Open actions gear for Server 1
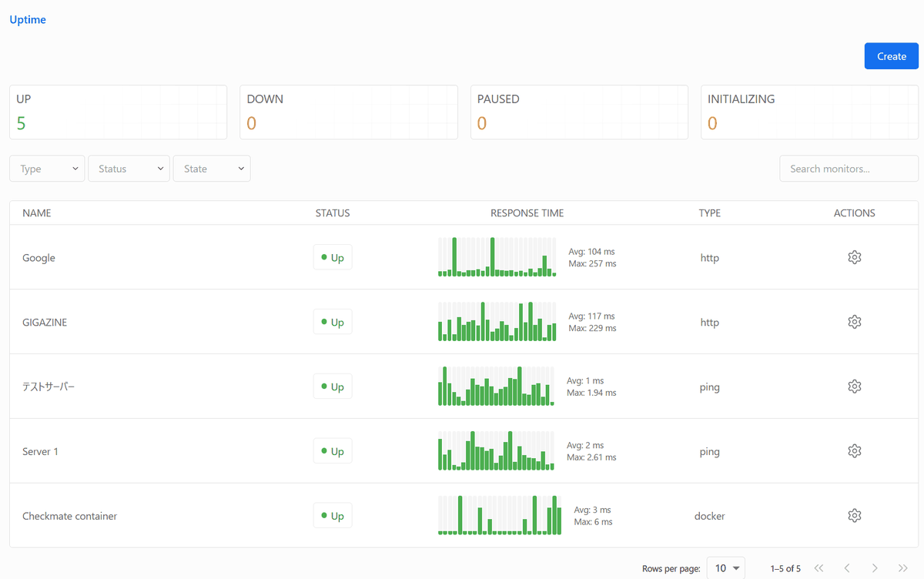 click(854, 451)
